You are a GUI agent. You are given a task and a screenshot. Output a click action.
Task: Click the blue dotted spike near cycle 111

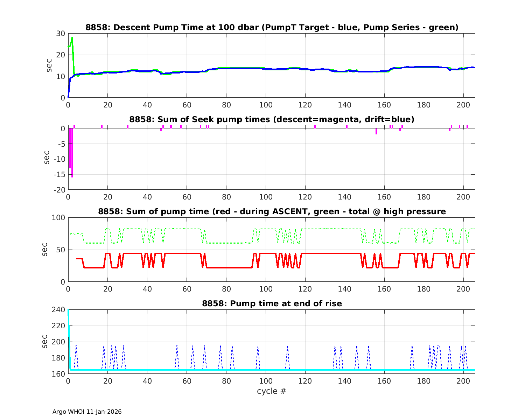287,347
